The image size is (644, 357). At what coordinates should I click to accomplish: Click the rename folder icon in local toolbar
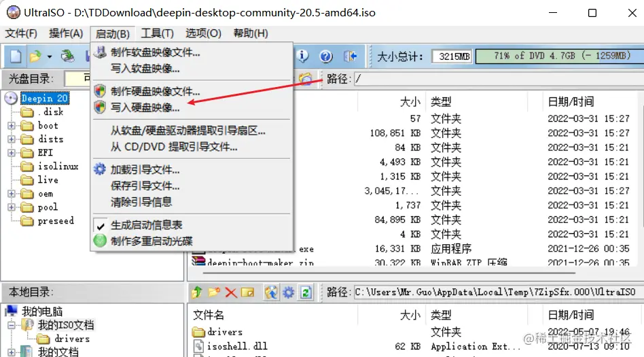(248, 292)
